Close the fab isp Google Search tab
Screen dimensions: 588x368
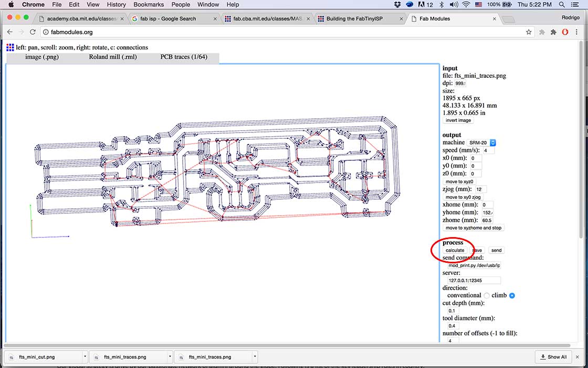[x=215, y=19]
